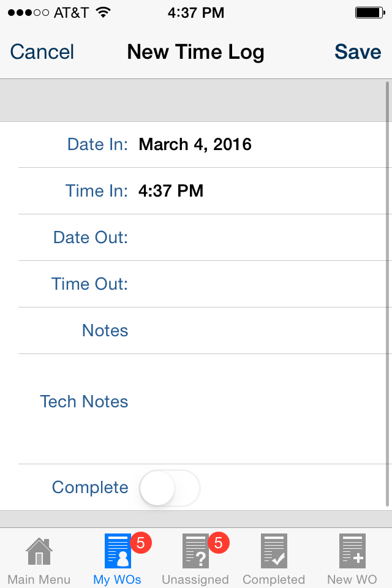This screenshot has width=392, height=588.
Task: Tap the red badge on My WOs
Action: click(141, 543)
